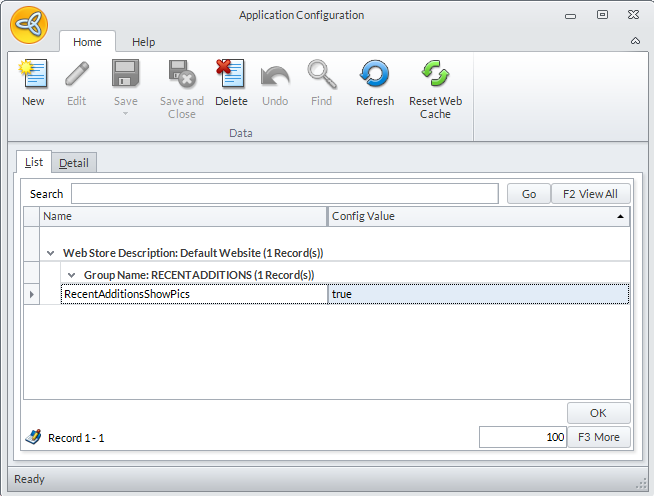The height and width of the screenshot is (496, 654).
Task: Click the Undo arrow icon
Action: (275, 76)
